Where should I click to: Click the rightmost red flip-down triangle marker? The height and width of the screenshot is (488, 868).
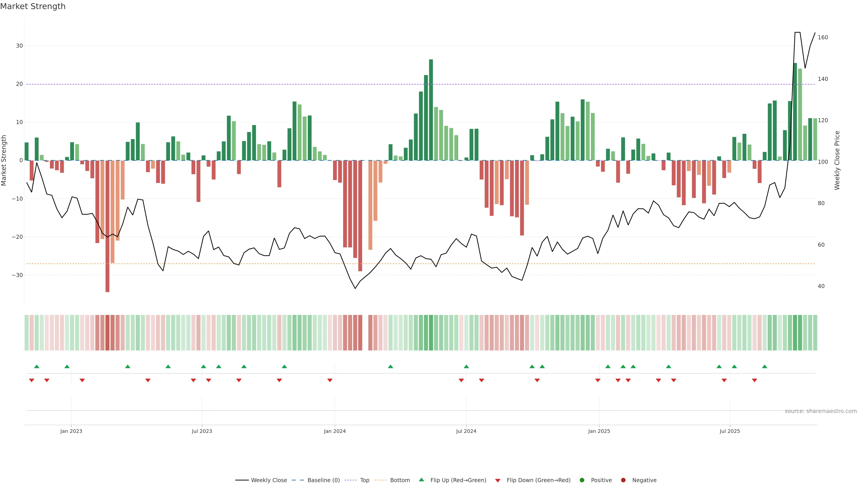pyautogui.click(x=755, y=380)
